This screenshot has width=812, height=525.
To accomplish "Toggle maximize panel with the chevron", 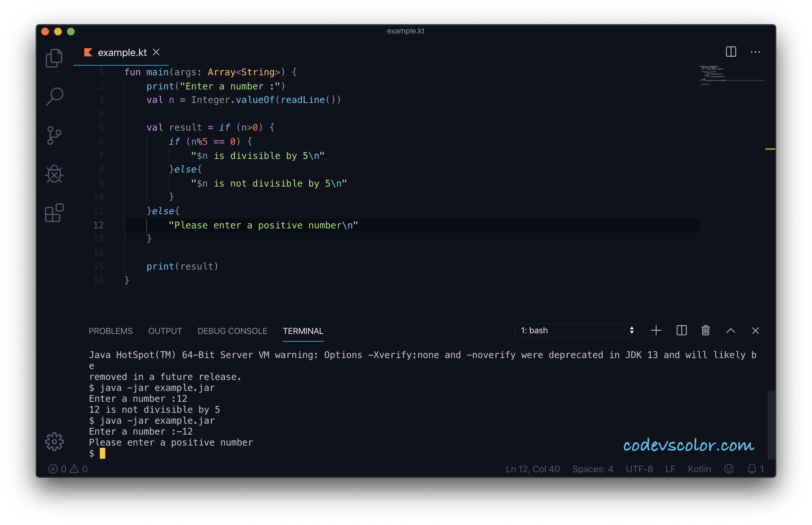I will coord(731,330).
